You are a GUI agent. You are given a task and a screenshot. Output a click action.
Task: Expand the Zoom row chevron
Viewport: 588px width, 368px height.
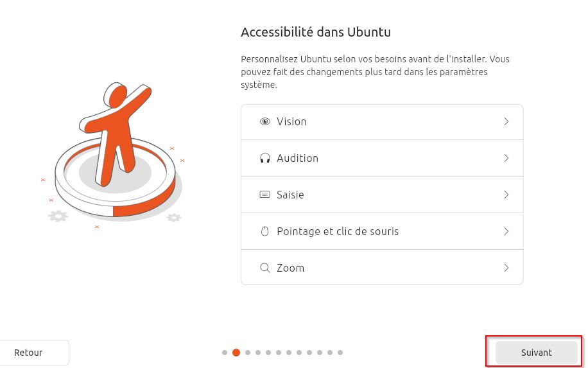(506, 268)
